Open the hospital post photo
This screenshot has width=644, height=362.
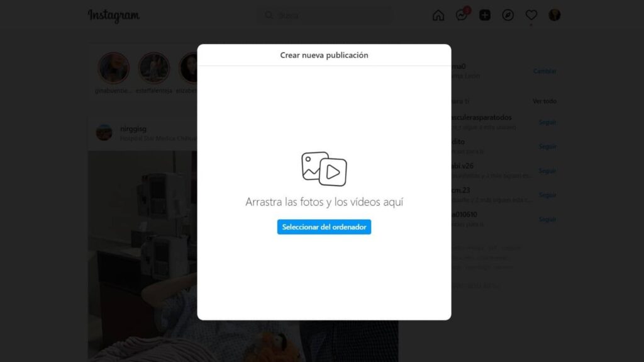142,256
